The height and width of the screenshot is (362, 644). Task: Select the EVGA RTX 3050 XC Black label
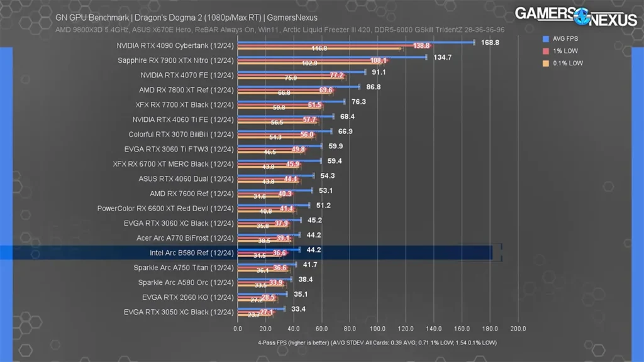pos(179,312)
